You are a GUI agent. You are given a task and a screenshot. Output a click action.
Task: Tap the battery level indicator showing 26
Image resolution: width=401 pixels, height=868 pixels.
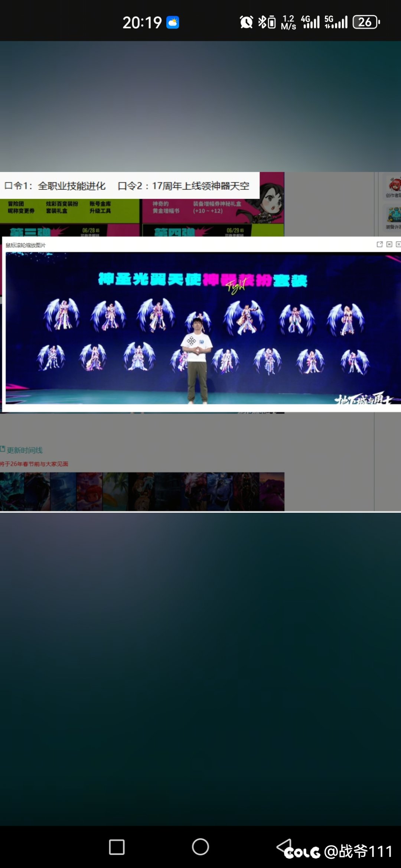(366, 22)
